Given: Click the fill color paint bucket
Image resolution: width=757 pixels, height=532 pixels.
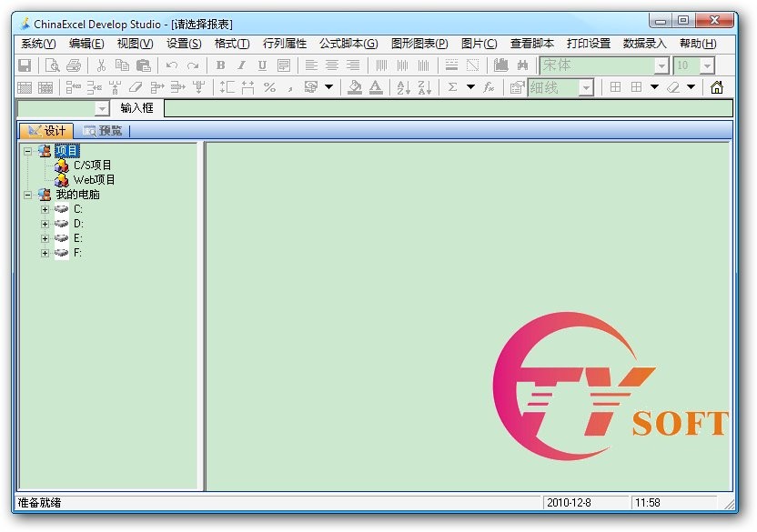Looking at the screenshot, I should point(355,87).
